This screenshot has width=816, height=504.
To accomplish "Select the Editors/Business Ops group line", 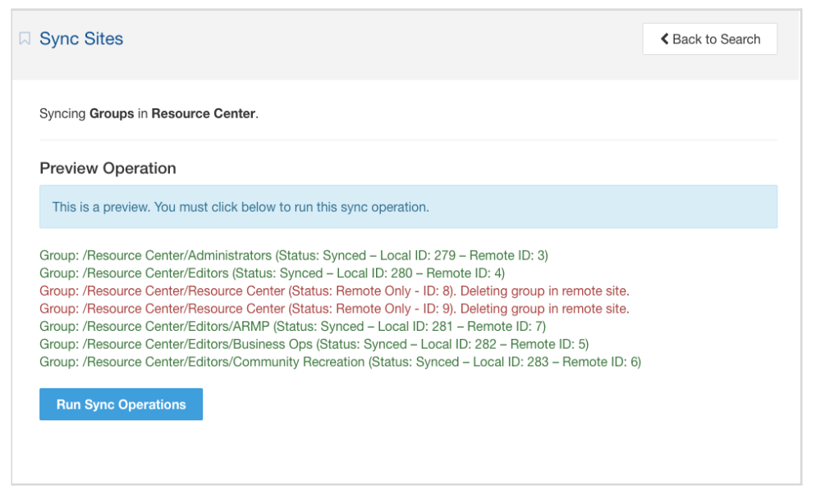I will point(314,344).
